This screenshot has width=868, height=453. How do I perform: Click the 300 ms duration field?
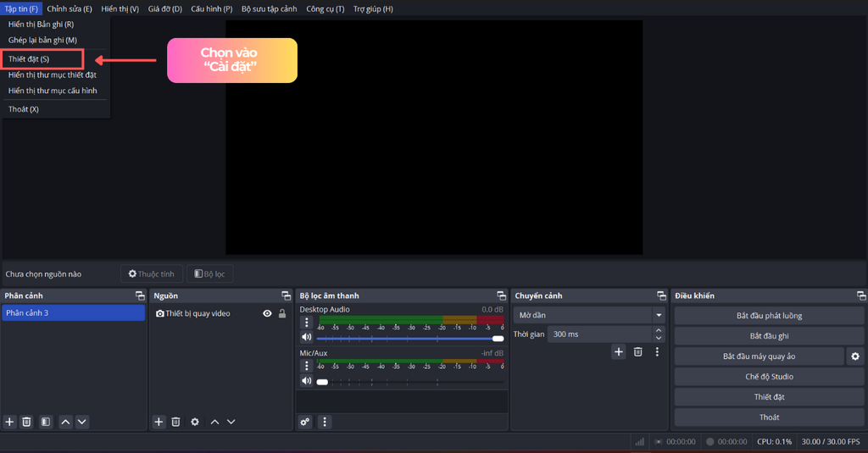click(600, 334)
